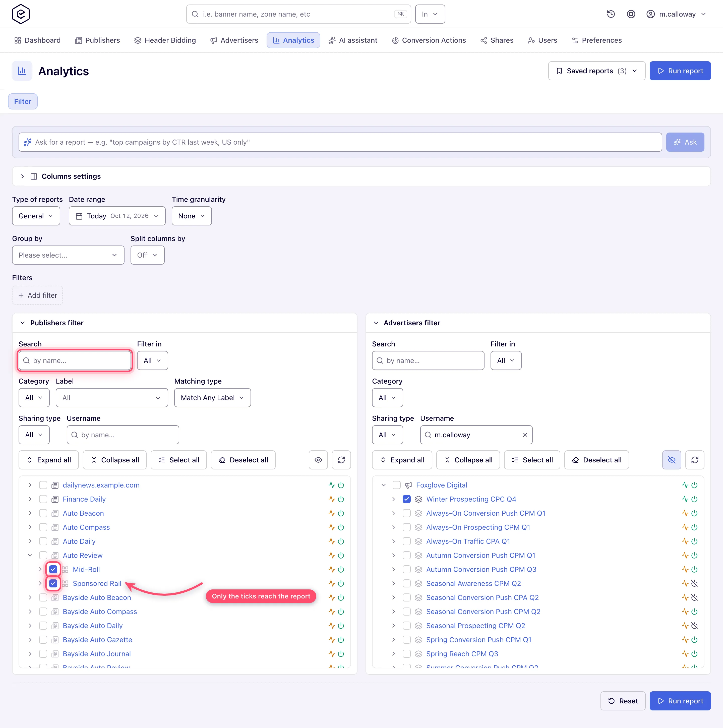This screenshot has width=723, height=728.
Task: Open the help lifebuoy icon
Action: click(631, 14)
